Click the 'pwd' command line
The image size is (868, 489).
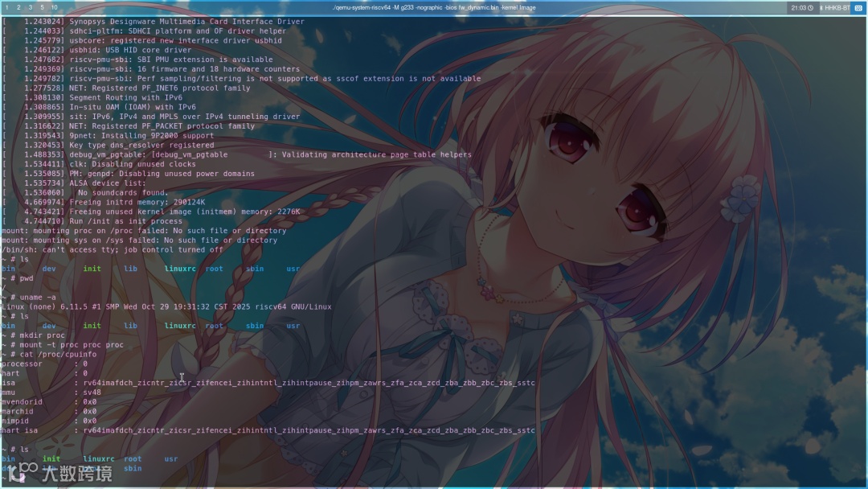[18, 278]
